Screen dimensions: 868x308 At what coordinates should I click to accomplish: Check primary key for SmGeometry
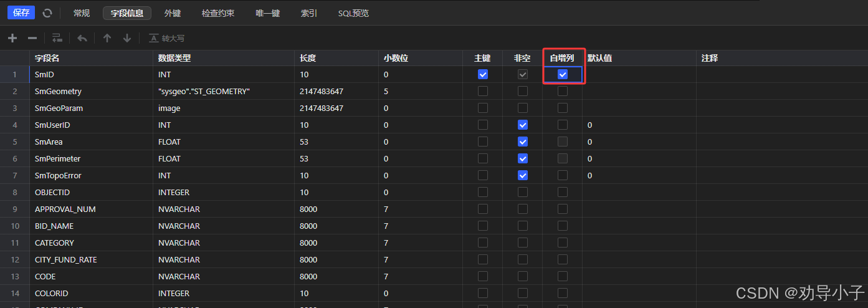483,91
